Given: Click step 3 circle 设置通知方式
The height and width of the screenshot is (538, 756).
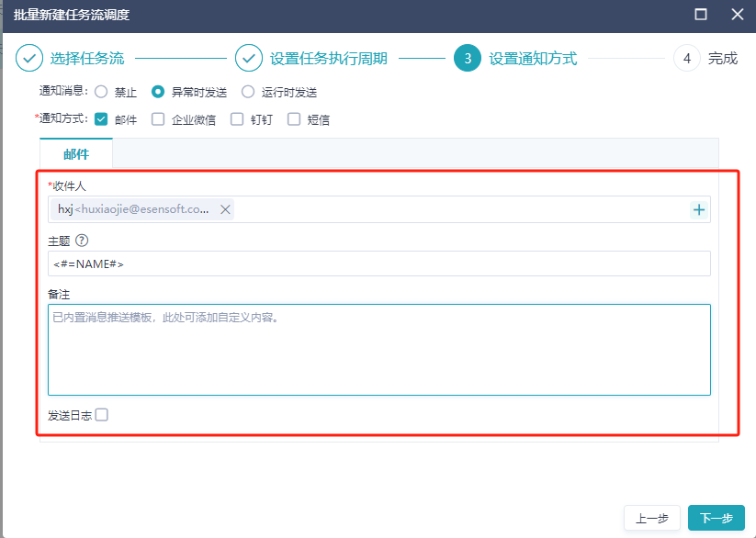Looking at the screenshot, I should tap(468, 59).
